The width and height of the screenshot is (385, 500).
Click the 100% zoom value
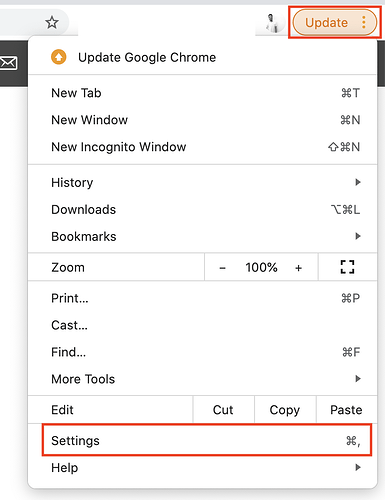point(261,267)
